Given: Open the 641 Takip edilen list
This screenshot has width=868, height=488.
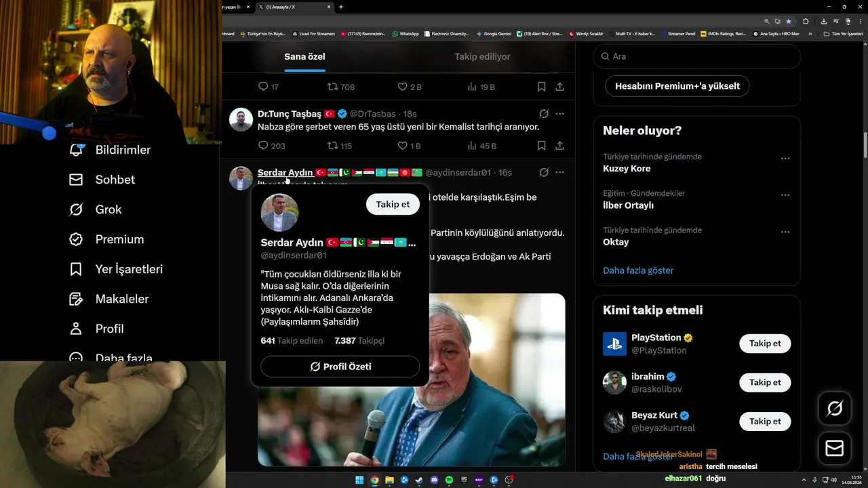Looking at the screenshot, I should (292, 341).
